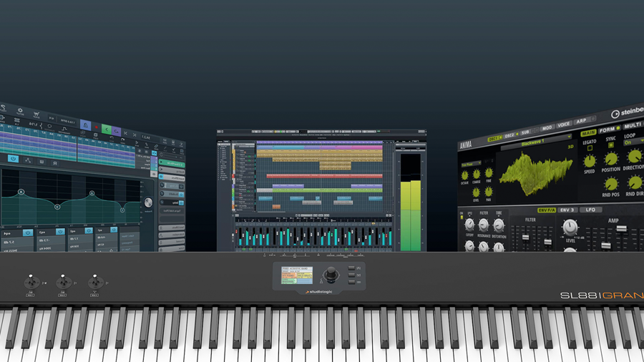Viewport: 644px width, 362px height.
Task: Open the VOICE page in Anima
Action: point(564,124)
